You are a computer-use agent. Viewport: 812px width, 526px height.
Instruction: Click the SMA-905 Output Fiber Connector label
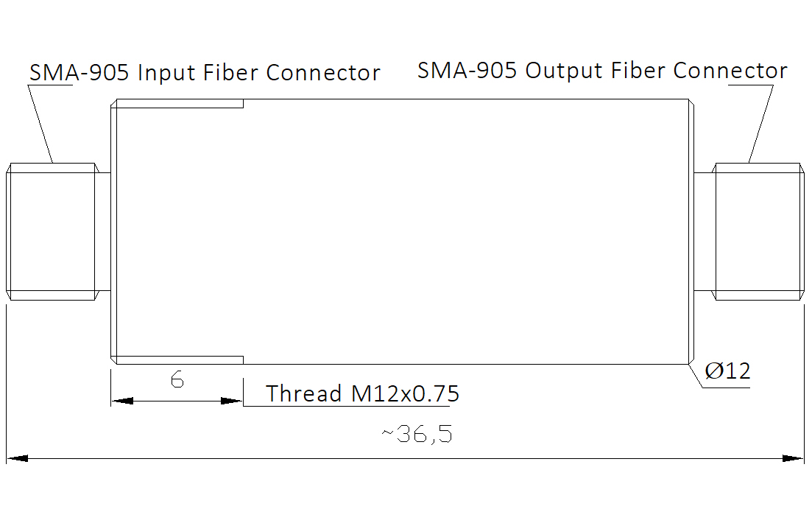pyautogui.click(x=602, y=71)
